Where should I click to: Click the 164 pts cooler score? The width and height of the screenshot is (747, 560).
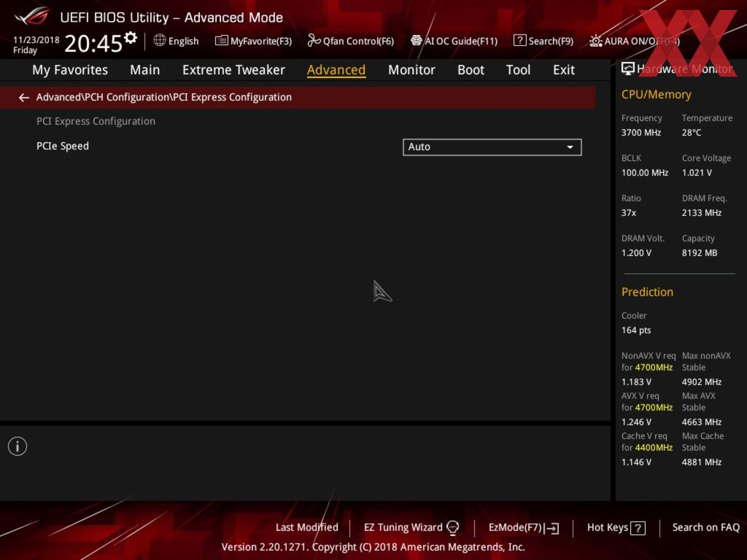click(636, 330)
